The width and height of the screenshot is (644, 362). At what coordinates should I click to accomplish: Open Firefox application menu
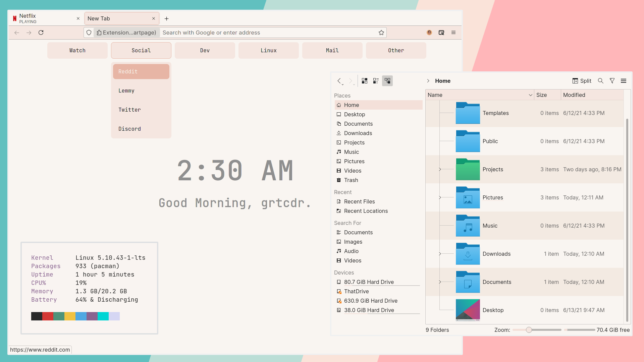[x=453, y=33]
